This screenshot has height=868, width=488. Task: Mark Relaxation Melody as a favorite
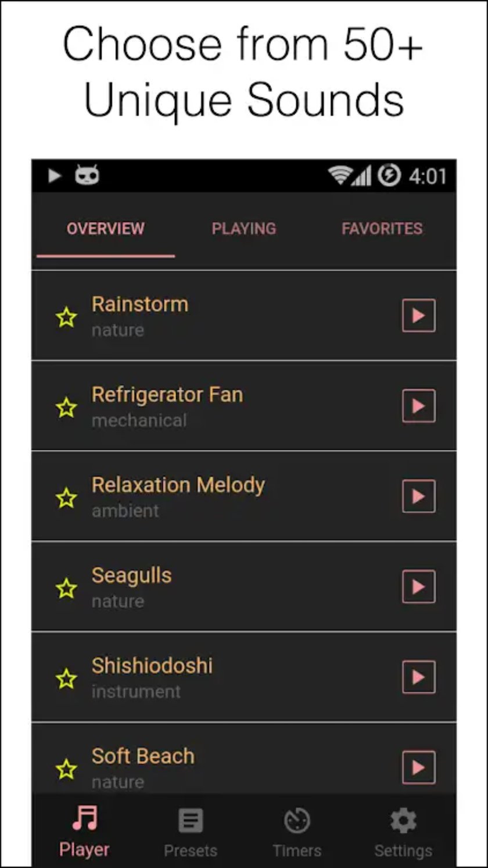pyautogui.click(x=66, y=498)
